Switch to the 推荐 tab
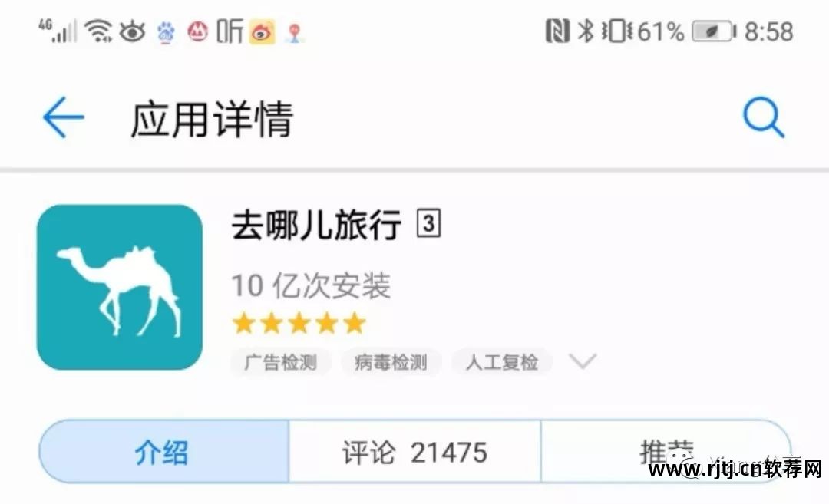The image size is (829, 504). pyautogui.click(x=666, y=452)
